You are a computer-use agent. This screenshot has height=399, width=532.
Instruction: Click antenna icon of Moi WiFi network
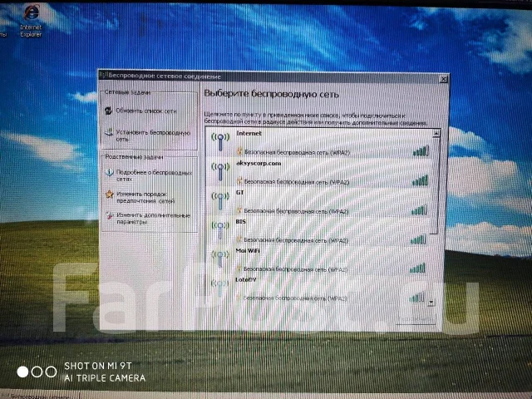(x=220, y=259)
